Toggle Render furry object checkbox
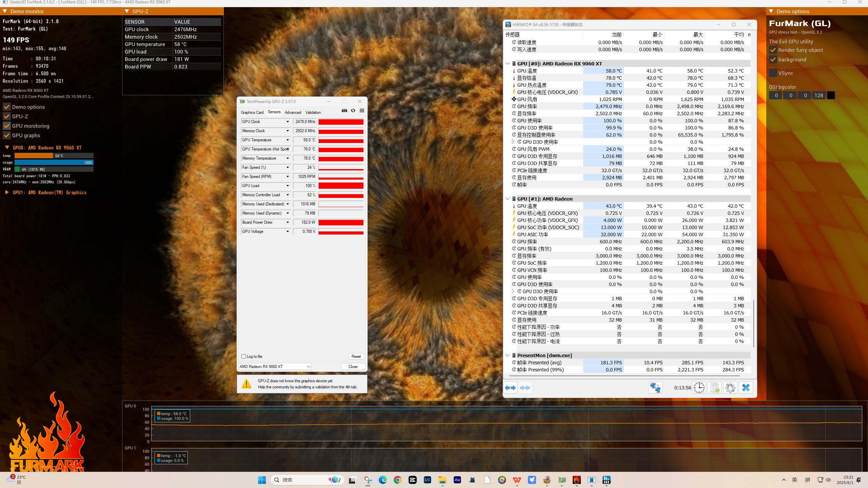Screen dimensions: 868x488 pyautogui.click(x=773, y=50)
